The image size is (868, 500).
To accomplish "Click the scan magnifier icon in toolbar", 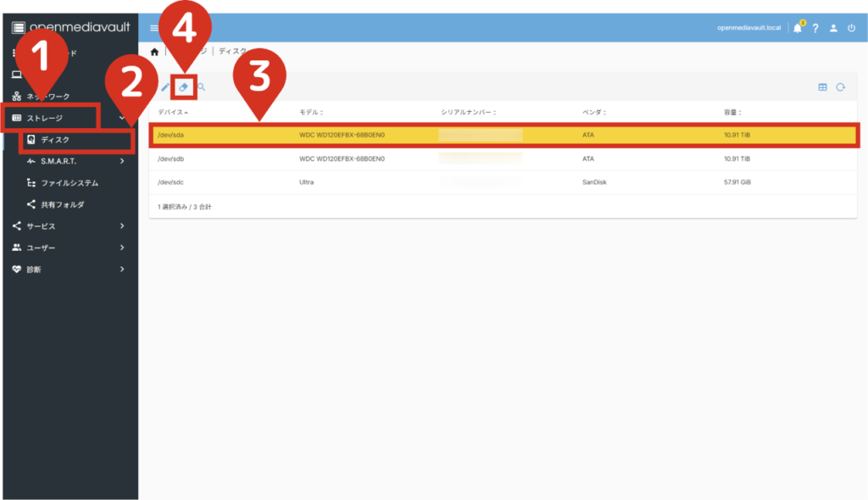I will pyautogui.click(x=202, y=87).
